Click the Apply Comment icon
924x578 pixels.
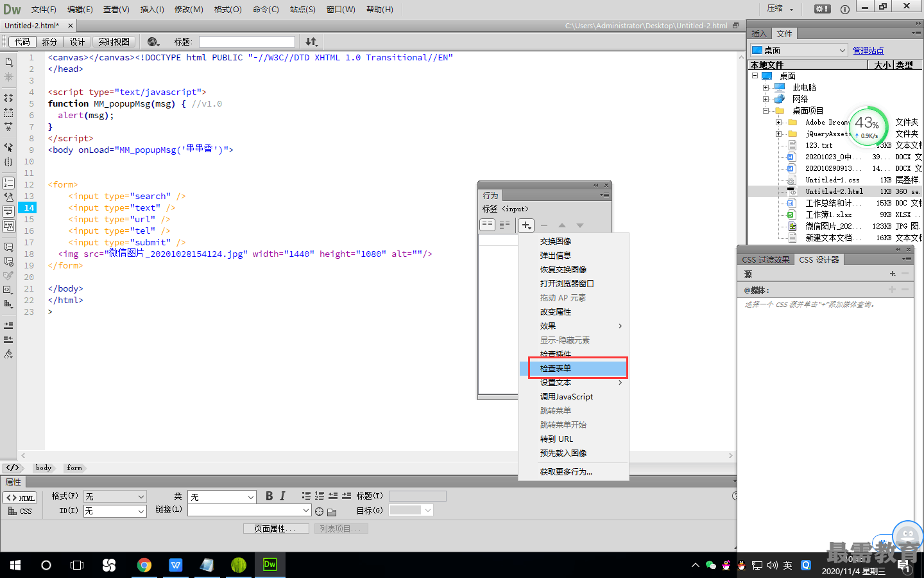click(9, 247)
